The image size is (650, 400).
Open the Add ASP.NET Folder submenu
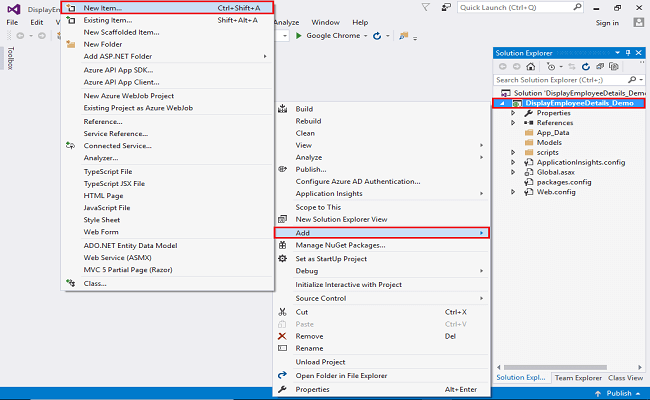pyautogui.click(x=167, y=56)
